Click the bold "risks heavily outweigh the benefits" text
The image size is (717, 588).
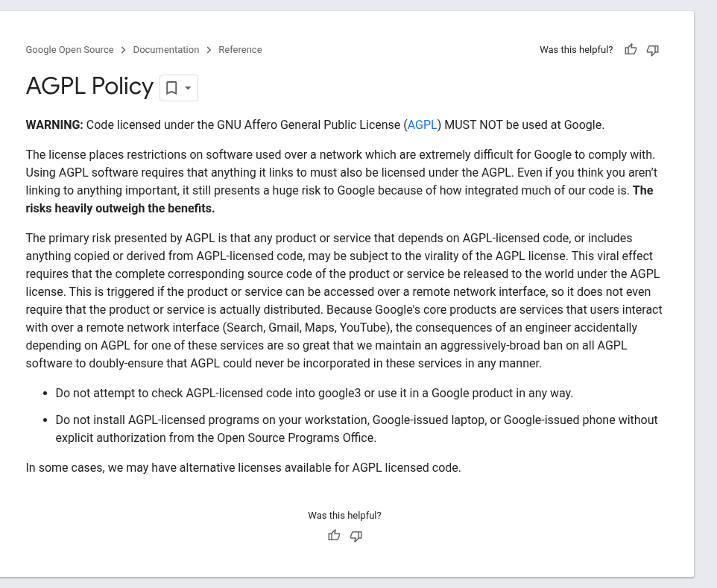pos(120,209)
